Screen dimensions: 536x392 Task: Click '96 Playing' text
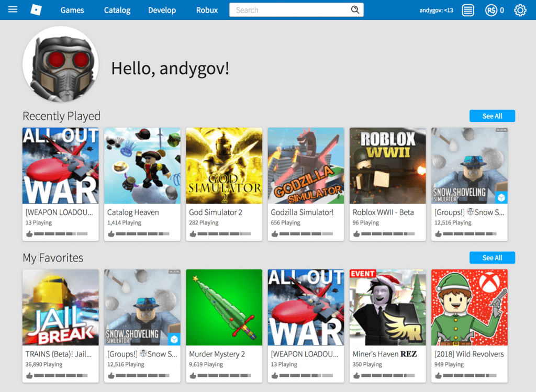coord(366,222)
